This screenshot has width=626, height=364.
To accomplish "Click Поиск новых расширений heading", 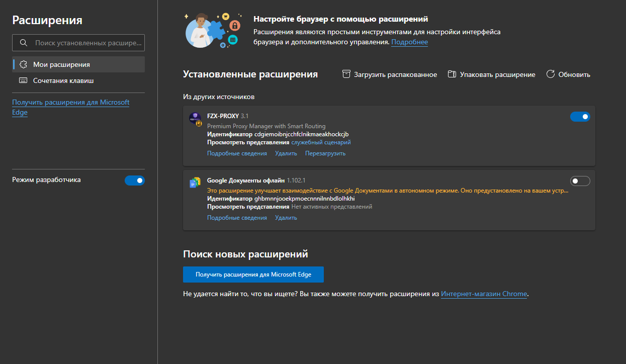I will pyautogui.click(x=245, y=254).
